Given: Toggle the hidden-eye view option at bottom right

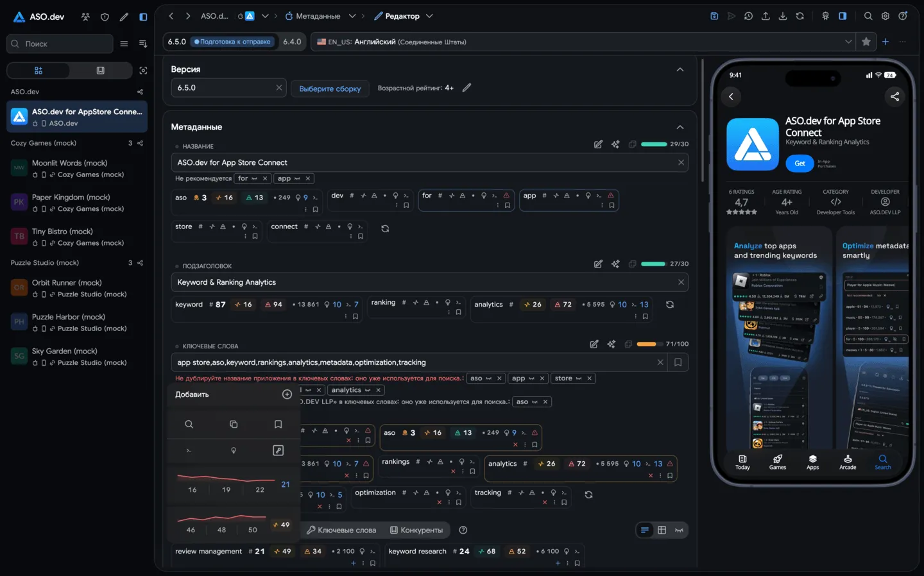Looking at the screenshot, I should click(679, 530).
